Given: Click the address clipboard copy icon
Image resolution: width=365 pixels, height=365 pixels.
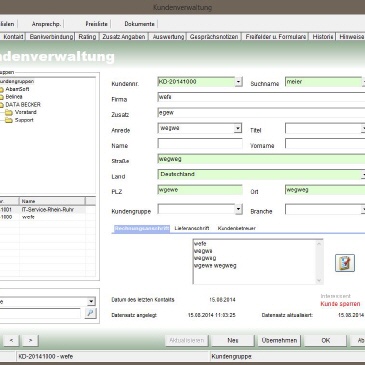Looking at the screenshot, I should pos(345,263).
